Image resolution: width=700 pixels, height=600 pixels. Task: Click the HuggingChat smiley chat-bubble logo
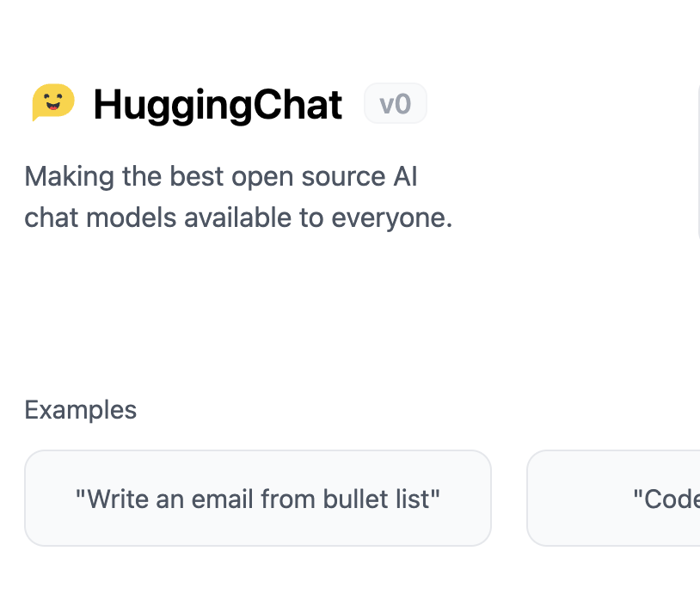pyautogui.click(x=53, y=103)
